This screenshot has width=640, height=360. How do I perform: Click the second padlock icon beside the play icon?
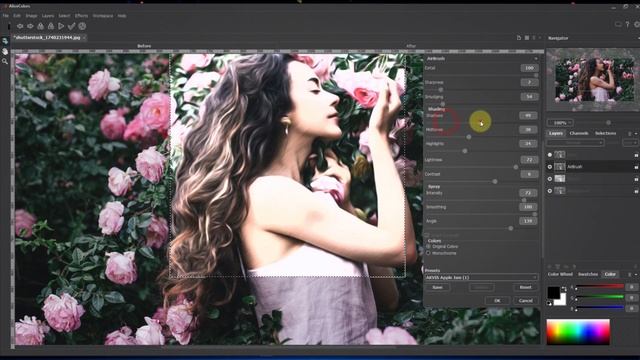click(x=51, y=26)
